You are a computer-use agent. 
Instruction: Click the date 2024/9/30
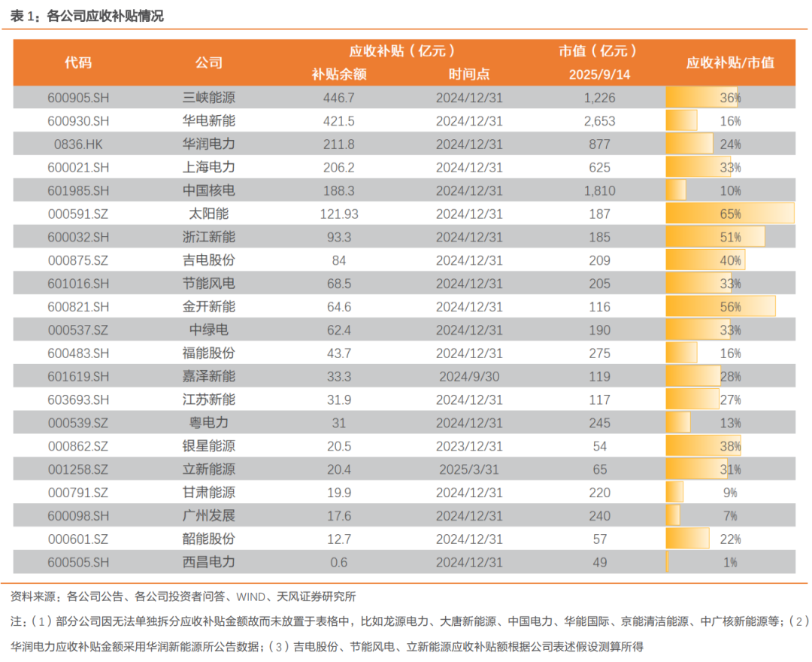[469, 377]
